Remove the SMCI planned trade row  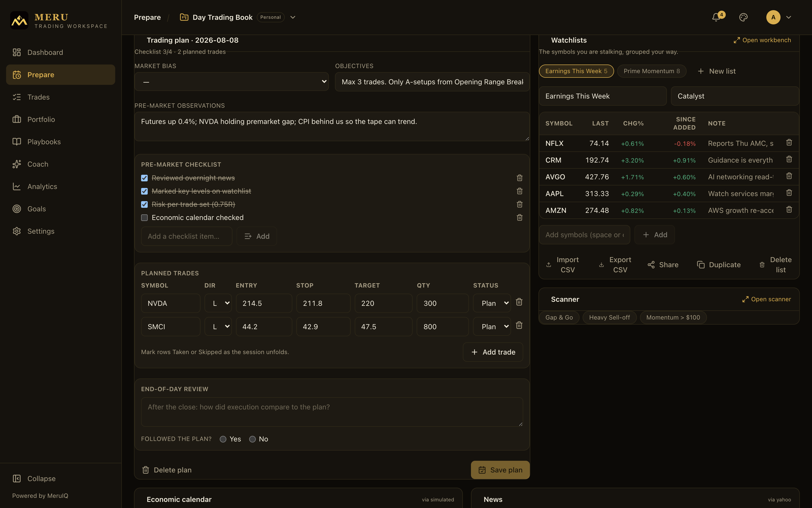519,325
